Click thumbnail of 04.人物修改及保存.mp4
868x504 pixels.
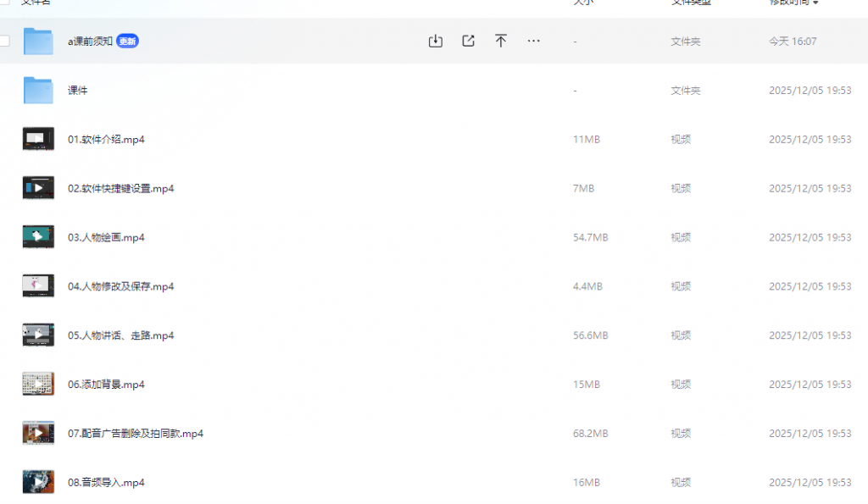(x=38, y=286)
